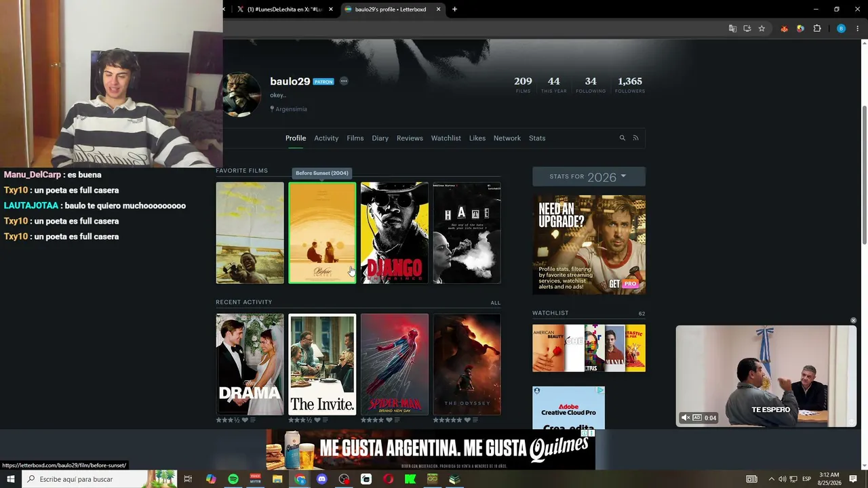Click the install app icon in address bar
This screenshot has width=868, height=488.
pos(747,28)
